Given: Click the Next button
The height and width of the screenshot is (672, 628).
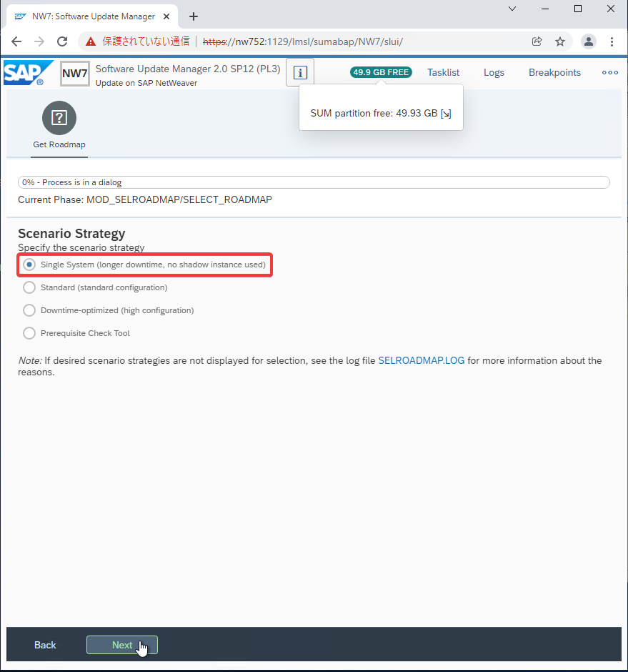Looking at the screenshot, I should [x=122, y=645].
